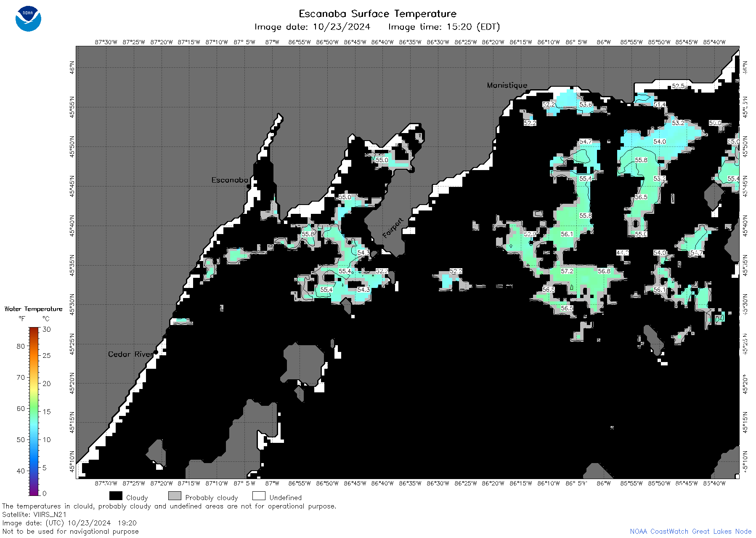Click the °C unit label on scale

tap(46, 319)
